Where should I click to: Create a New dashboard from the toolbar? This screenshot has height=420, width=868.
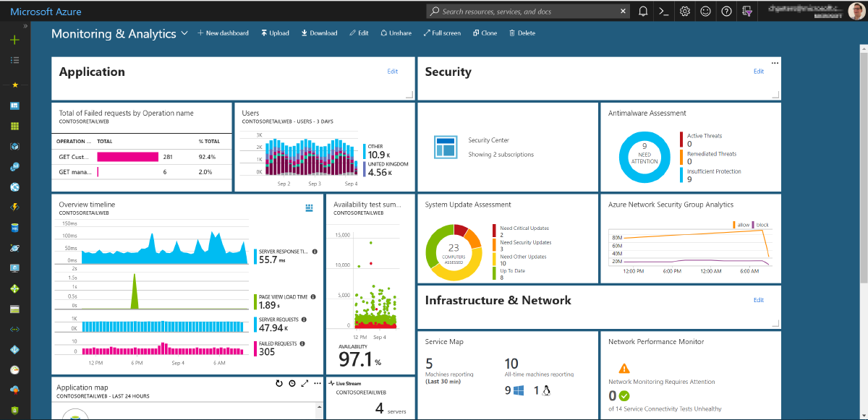223,33
